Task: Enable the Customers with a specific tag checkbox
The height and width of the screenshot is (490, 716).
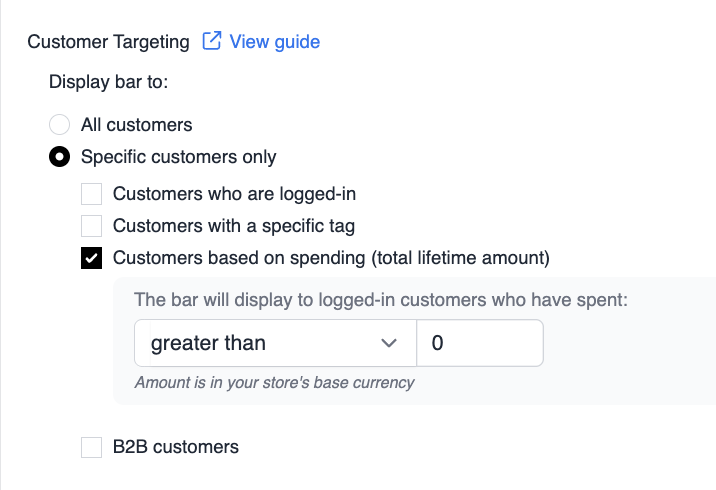Action: 91,226
